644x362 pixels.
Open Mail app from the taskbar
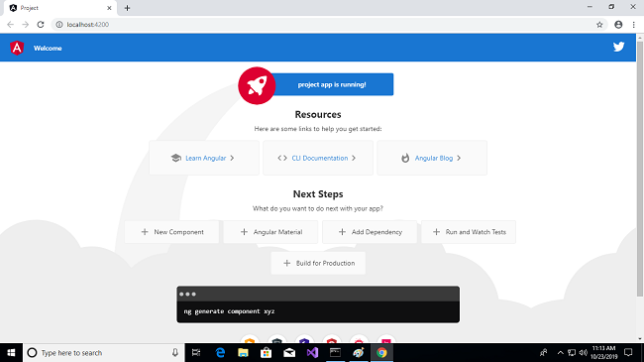coord(289,352)
